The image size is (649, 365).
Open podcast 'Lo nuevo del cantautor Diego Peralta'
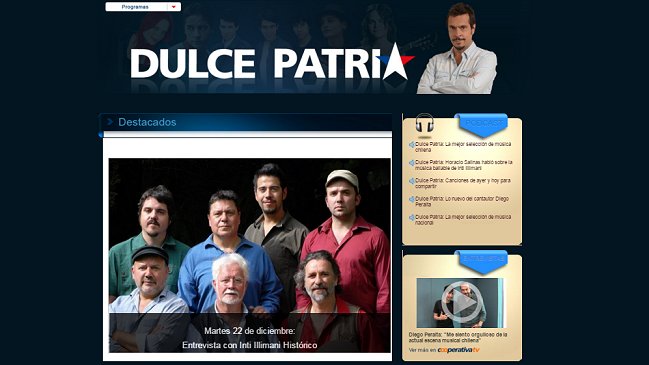[462, 202]
